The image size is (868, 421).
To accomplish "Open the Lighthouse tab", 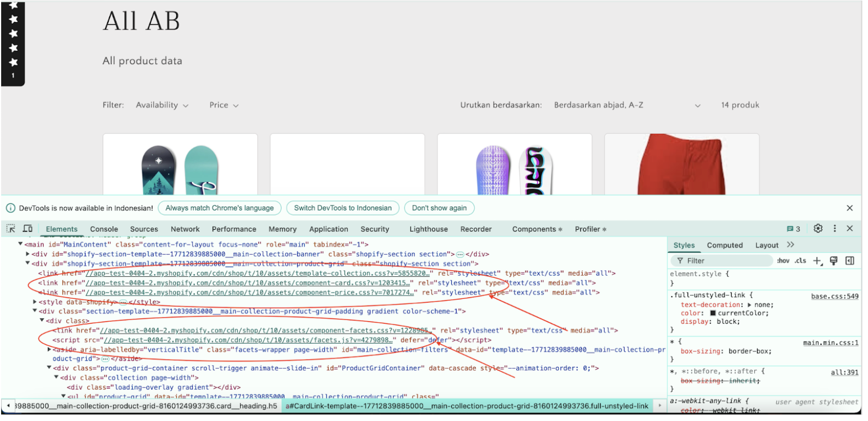I will coord(428,229).
